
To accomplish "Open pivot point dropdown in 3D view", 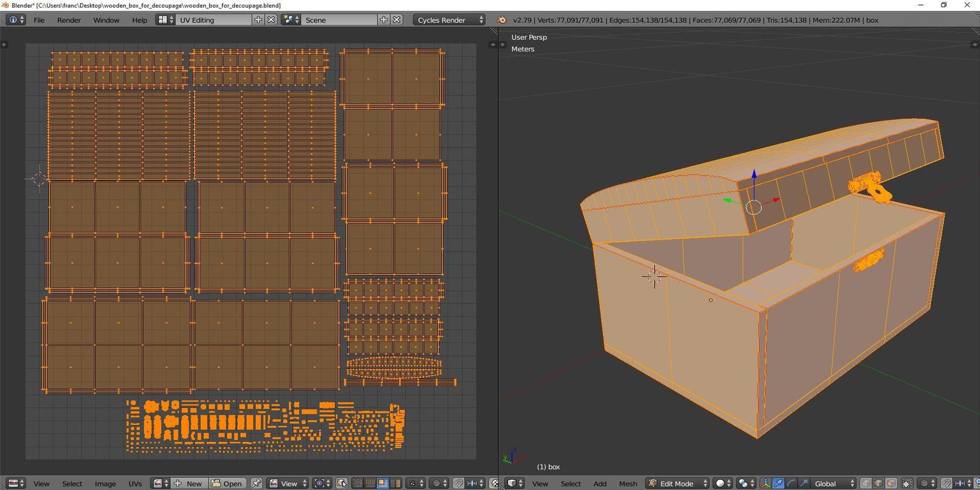I will pyautogui.click(x=747, y=483).
